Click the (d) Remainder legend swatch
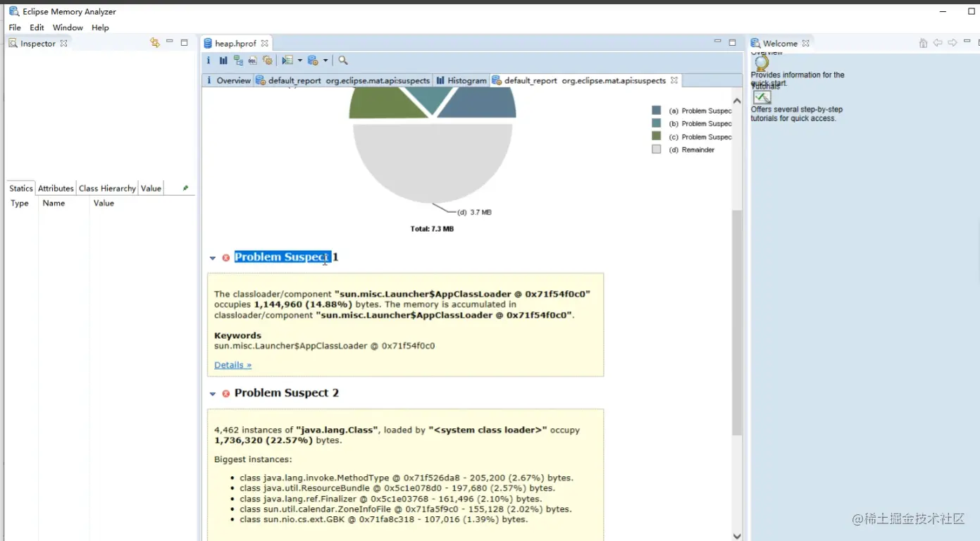980x541 pixels. [x=657, y=149]
